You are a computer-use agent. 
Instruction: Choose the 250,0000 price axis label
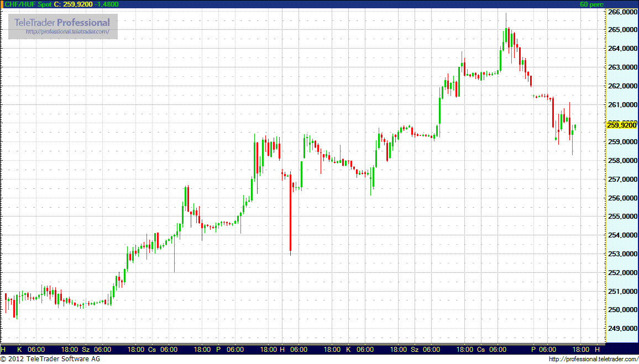[x=622, y=309]
